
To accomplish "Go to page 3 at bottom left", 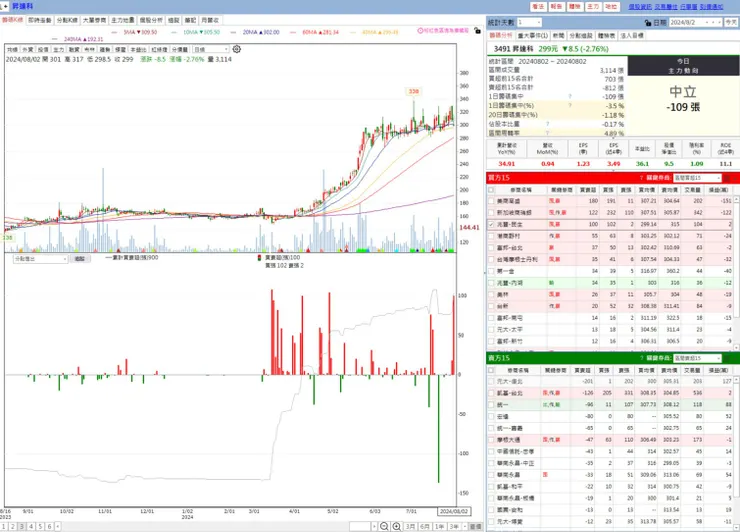I will (22, 526).
